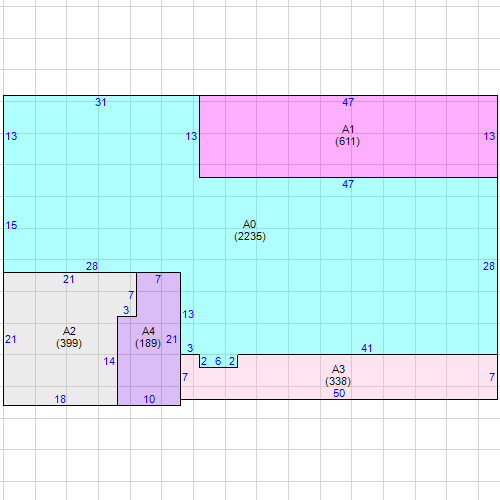Screen dimensions: 500x500
Task: Click the 21 dimension along A2's top edge
Action: click(69, 279)
